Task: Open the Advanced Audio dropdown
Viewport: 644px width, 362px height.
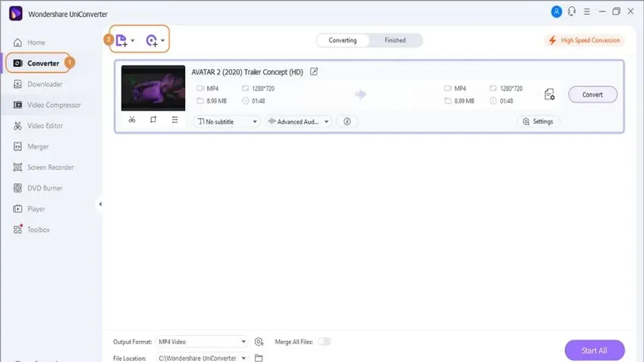Action: tap(298, 122)
